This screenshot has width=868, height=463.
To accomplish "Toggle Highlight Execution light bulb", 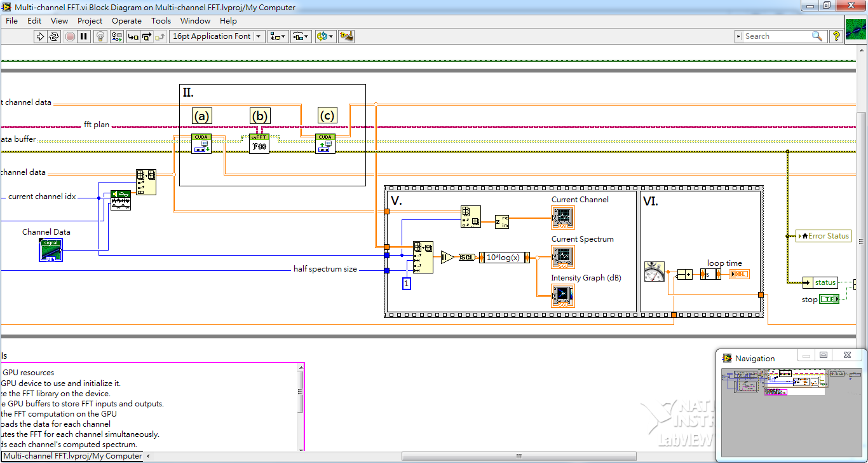I will pyautogui.click(x=100, y=36).
